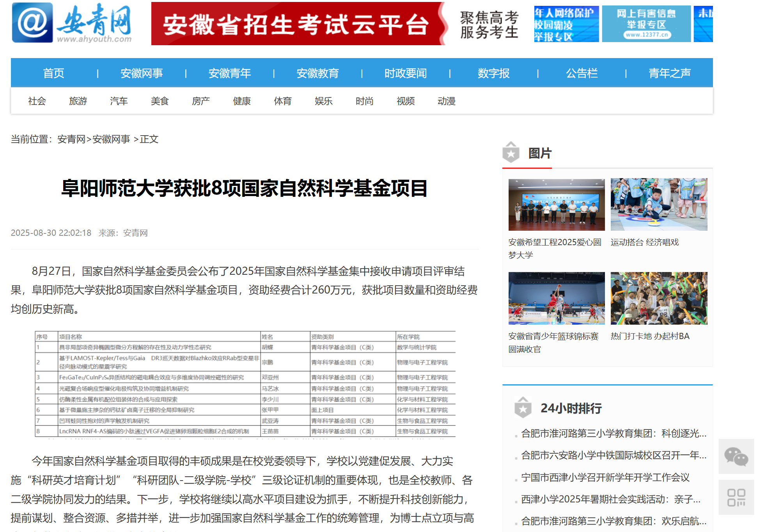This screenshot has width=759, height=532.
Task: Open the 未成年人网络保护 report banner
Action: [x=566, y=24]
